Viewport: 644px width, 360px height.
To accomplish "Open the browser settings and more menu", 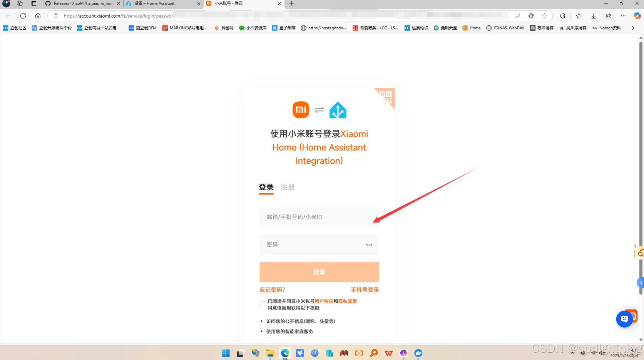I will coord(623,16).
